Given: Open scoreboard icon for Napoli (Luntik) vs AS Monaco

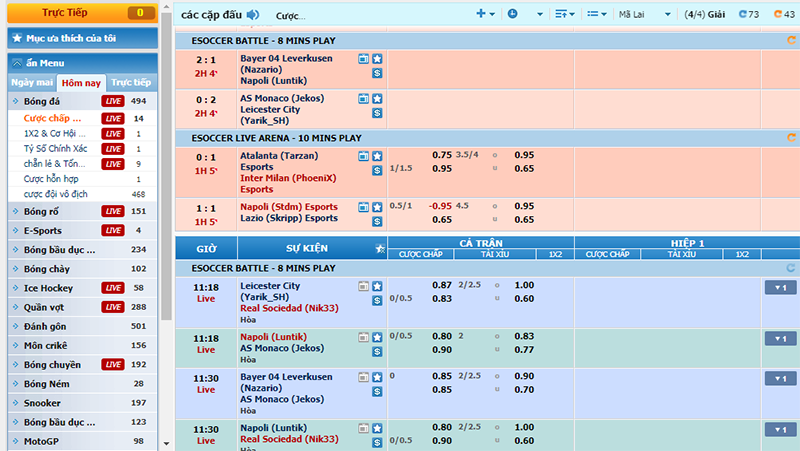Looking at the screenshot, I should 363,337.
